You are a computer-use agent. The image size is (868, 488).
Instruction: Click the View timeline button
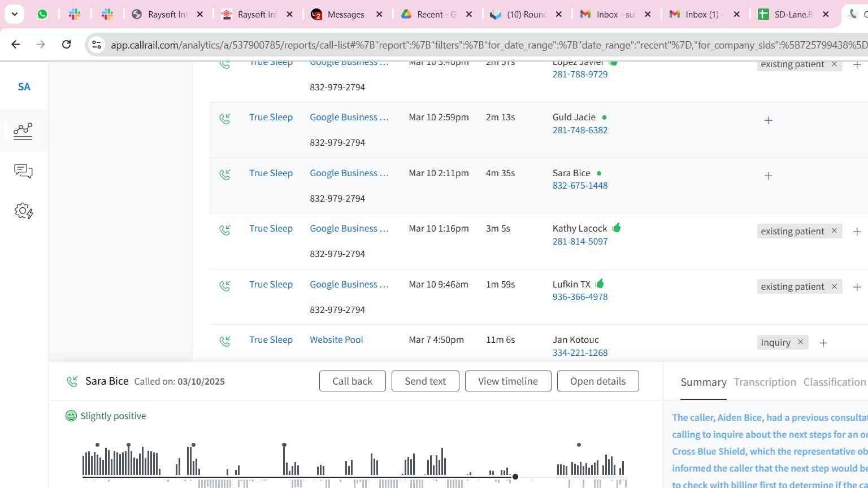[x=508, y=381]
